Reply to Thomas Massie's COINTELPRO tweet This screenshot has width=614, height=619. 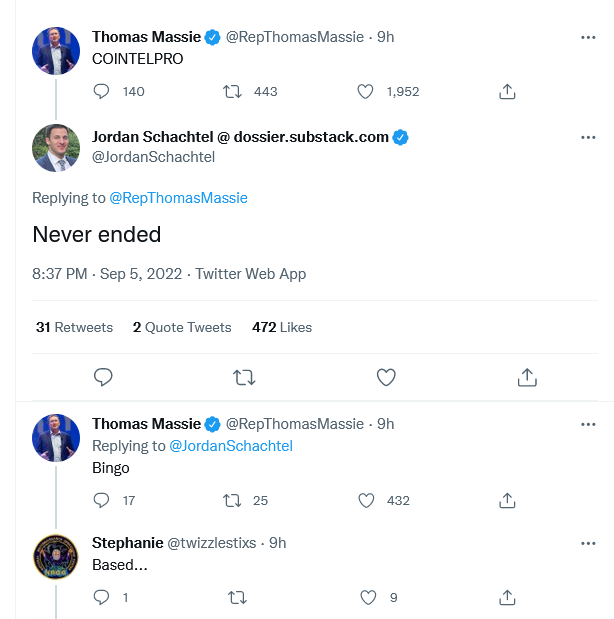(101, 91)
